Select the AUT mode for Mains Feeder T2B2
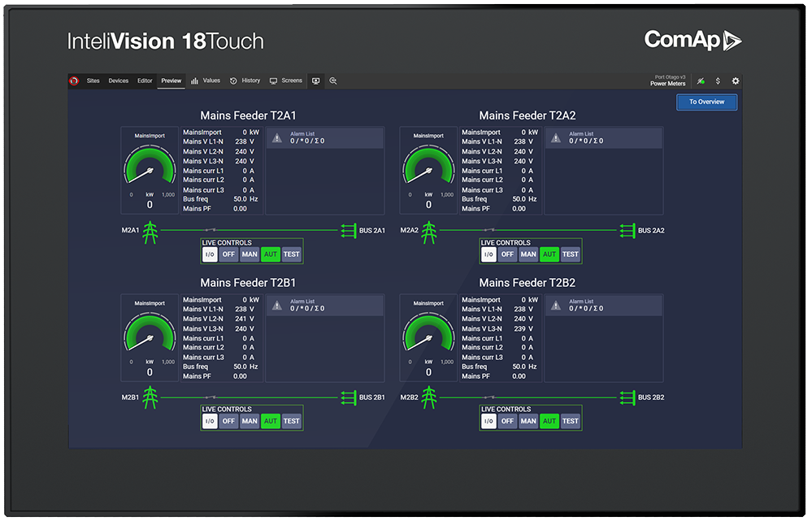Viewport: 812px width, 521px height. coord(549,421)
